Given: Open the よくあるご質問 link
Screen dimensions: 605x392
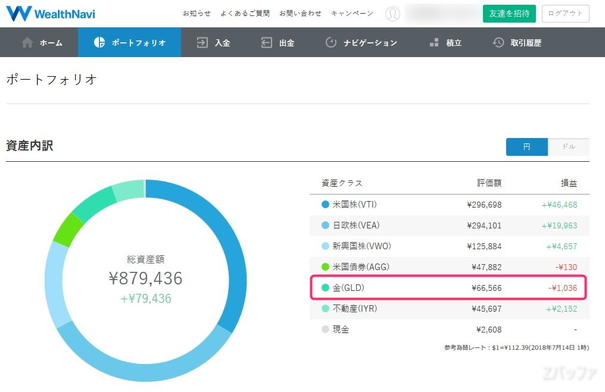Looking at the screenshot, I should click(245, 14).
